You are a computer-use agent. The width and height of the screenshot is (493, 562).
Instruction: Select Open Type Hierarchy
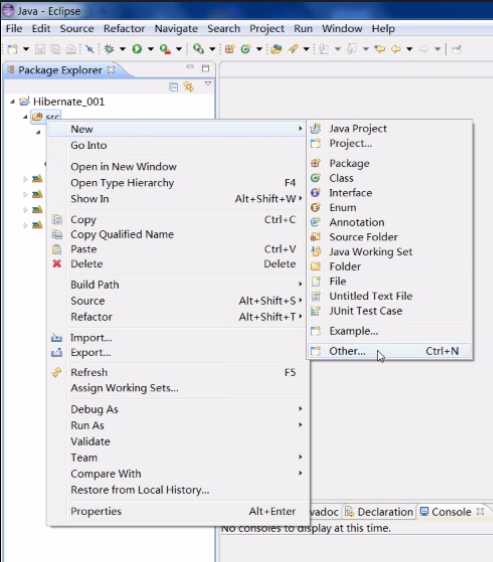[177, 182]
